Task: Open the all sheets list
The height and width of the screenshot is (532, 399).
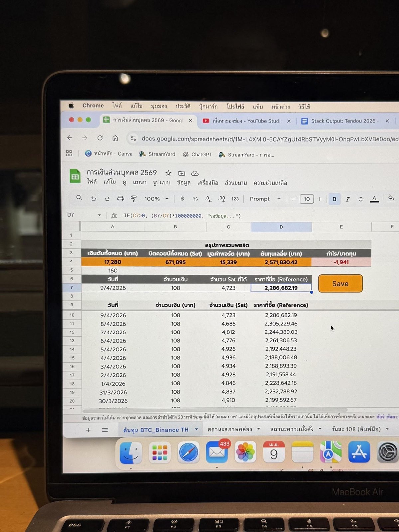Action: click(x=105, y=430)
